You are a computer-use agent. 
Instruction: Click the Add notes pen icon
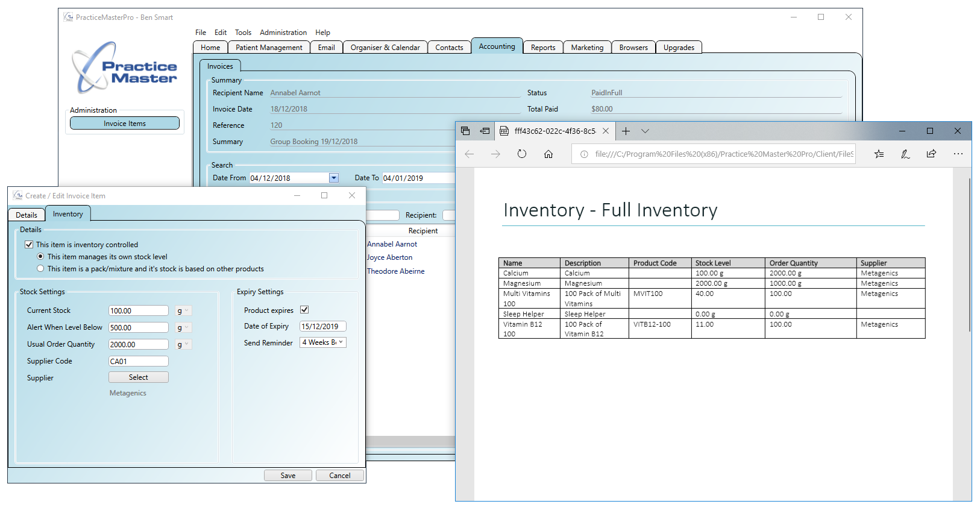click(x=905, y=154)
